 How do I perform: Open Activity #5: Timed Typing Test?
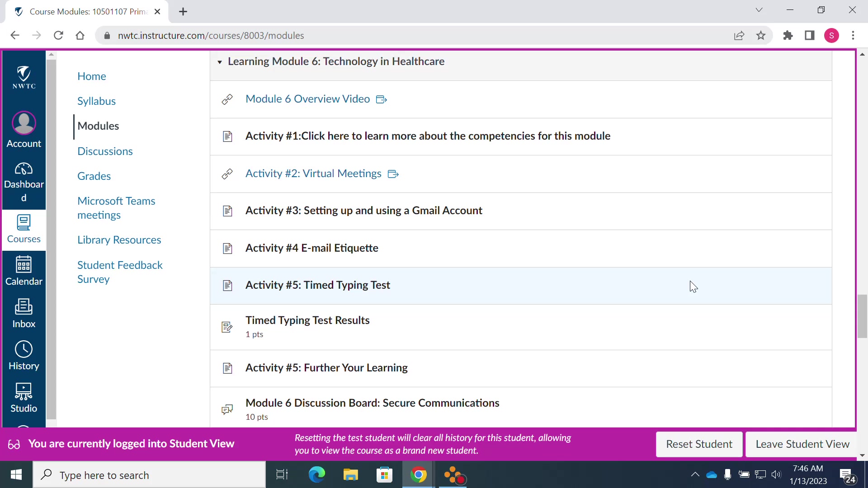(318, 285)
